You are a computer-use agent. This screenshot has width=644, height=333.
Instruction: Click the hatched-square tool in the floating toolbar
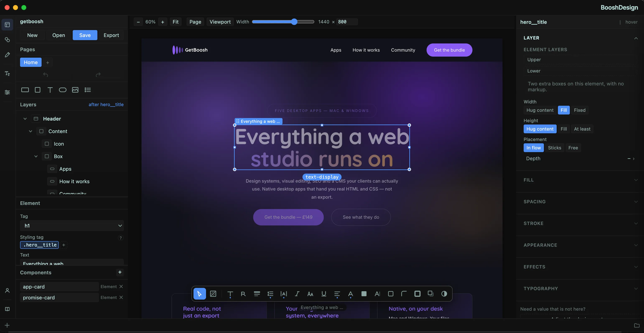point(213,294)
